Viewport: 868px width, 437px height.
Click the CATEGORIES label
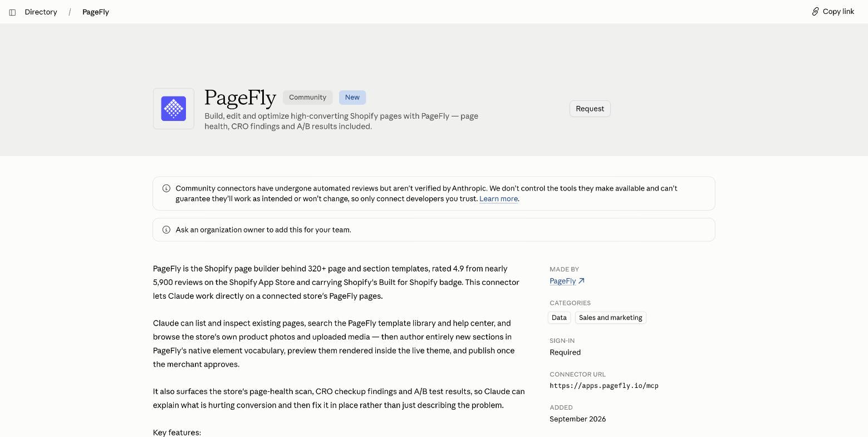(570, 303)
